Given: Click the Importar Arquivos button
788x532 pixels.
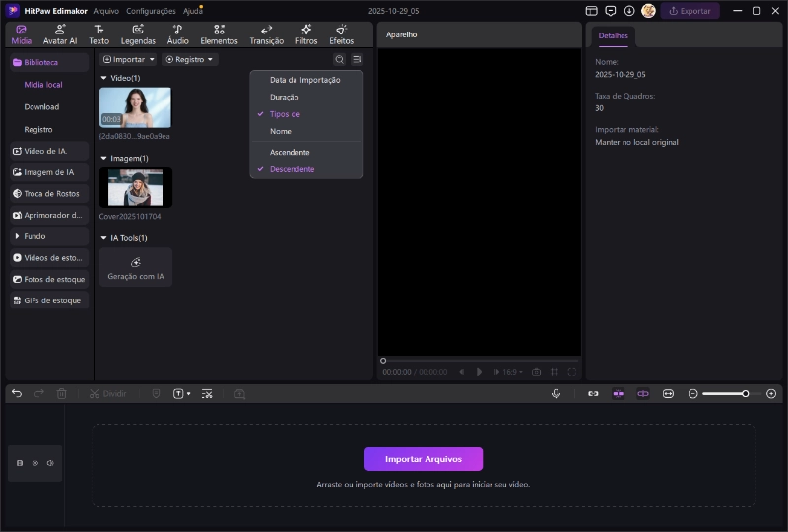Looking at the screenshot, I should coord(424,459).
